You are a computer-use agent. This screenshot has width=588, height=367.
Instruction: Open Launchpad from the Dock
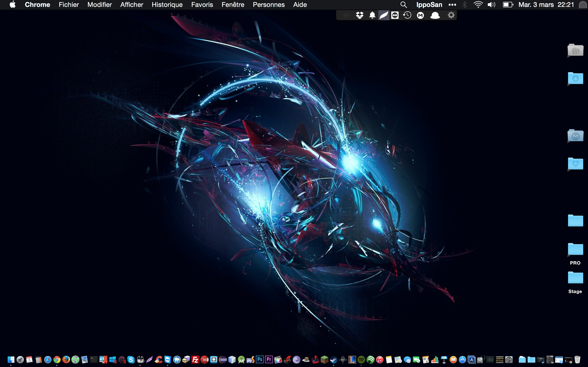pyautogui.click(x=20, y=360)
